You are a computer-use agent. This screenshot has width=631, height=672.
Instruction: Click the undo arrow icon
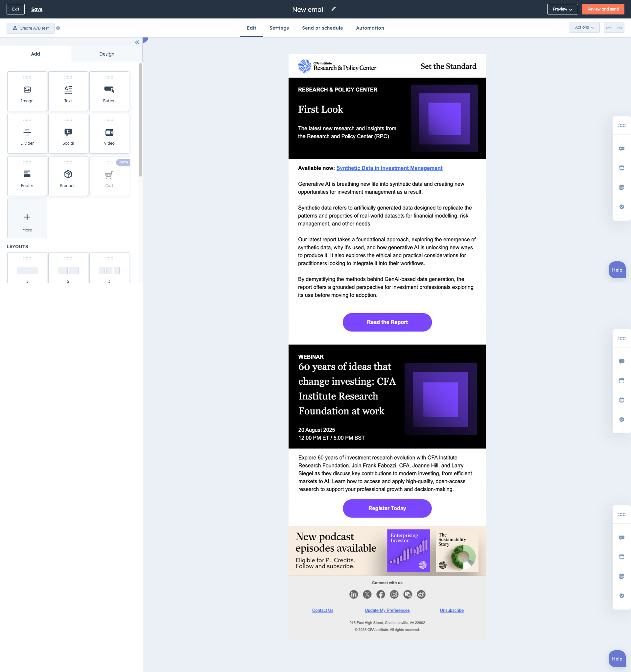click(609, 28)
